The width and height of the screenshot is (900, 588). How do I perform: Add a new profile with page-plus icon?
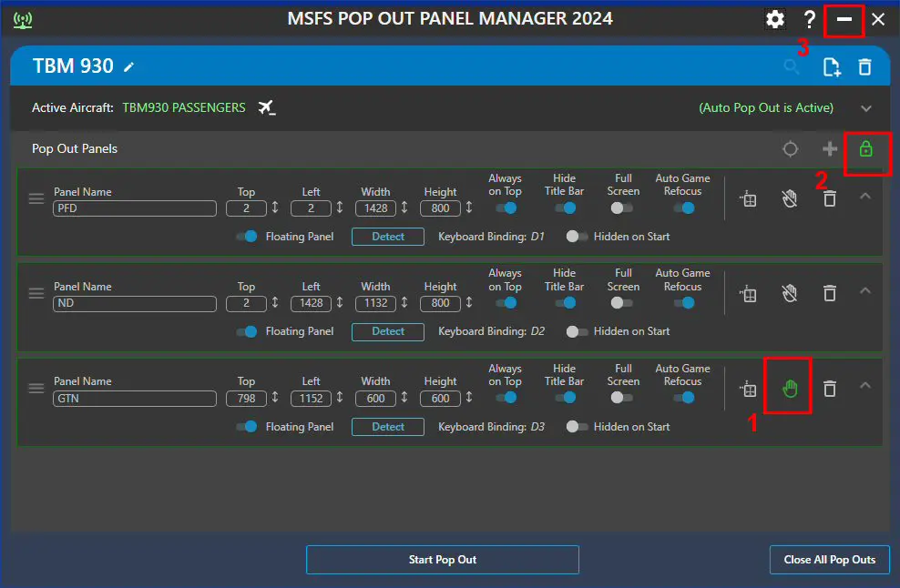(831, 66)
